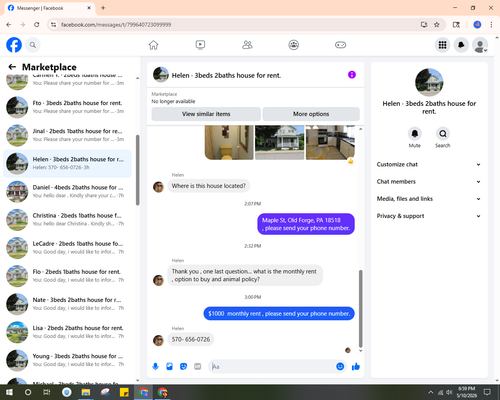Open the Facebook menu grid icon
The image size is (500, 400).
(442, 45)
